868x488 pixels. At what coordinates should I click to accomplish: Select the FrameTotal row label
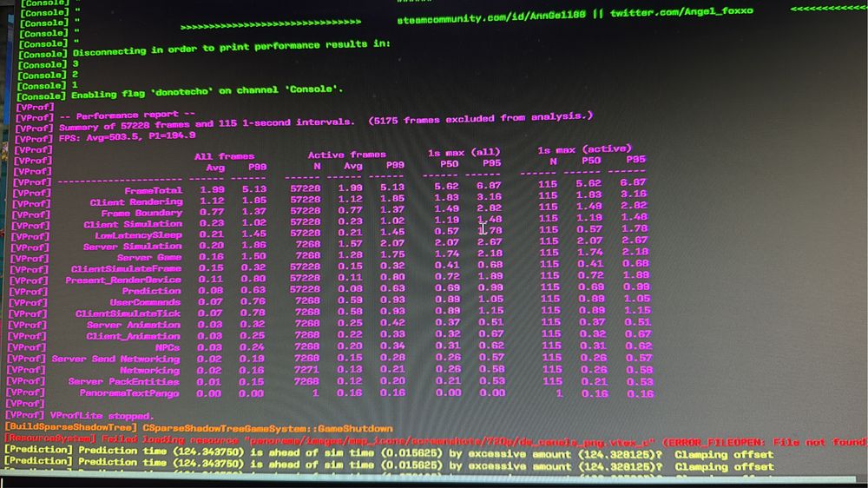pyautogui.click(x=154, y=190)
